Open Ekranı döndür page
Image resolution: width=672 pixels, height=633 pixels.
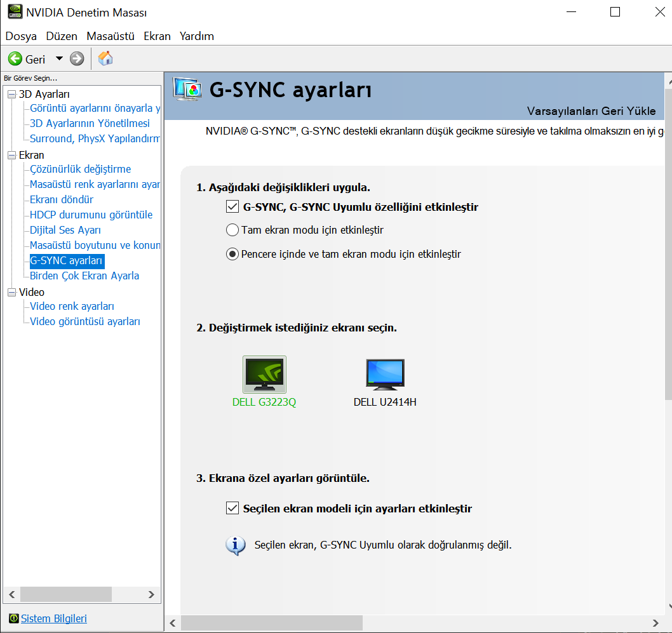[x=61, y=199]
